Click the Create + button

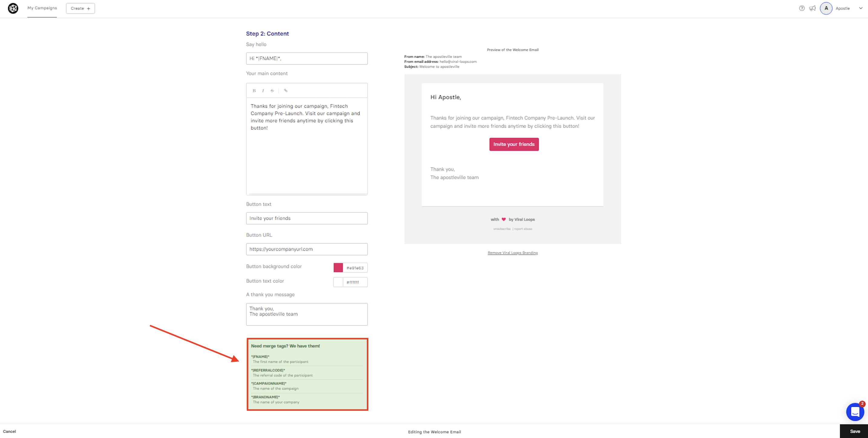coord(80,8)
